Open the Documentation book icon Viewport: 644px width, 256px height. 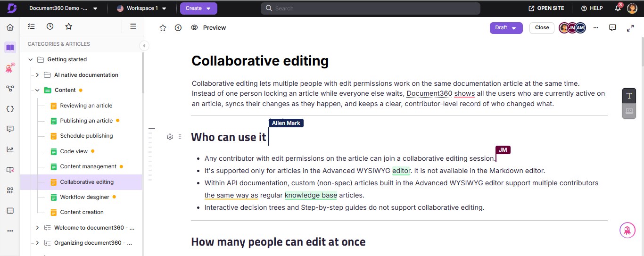[x=10, y=47]
